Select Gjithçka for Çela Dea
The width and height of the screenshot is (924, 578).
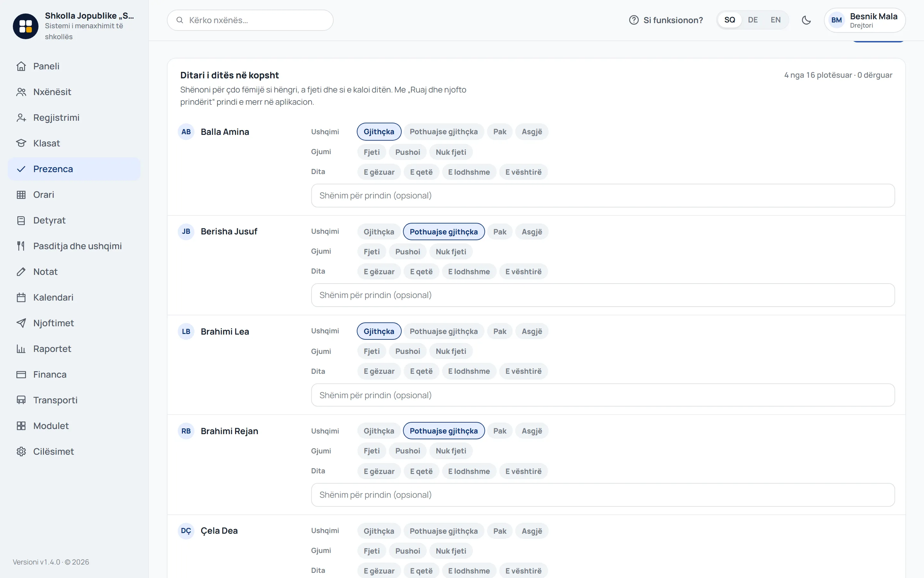(379, 531)
